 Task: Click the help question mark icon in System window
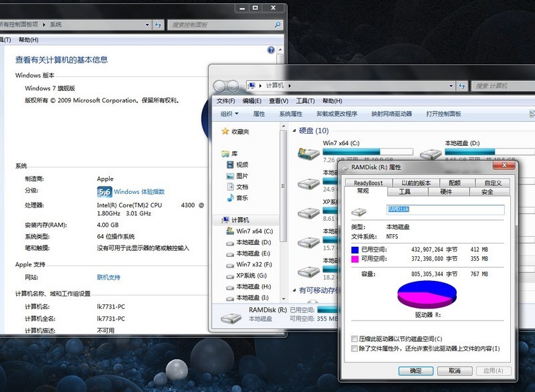[x=271, y=50]
